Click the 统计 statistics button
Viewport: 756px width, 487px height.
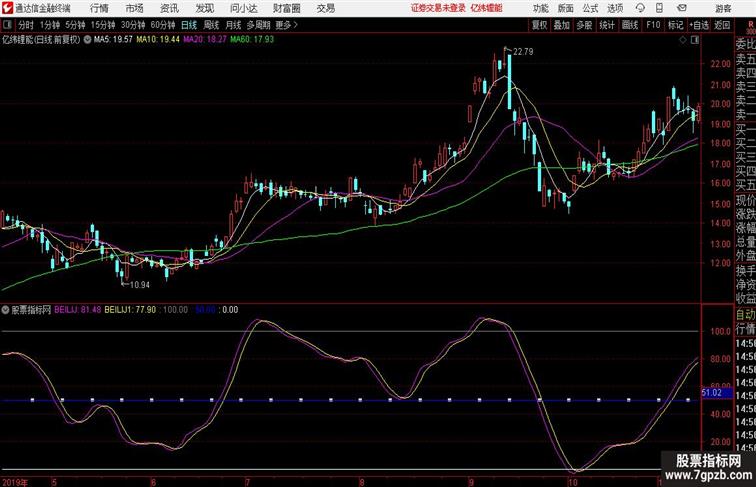click(x=607, y=25)
